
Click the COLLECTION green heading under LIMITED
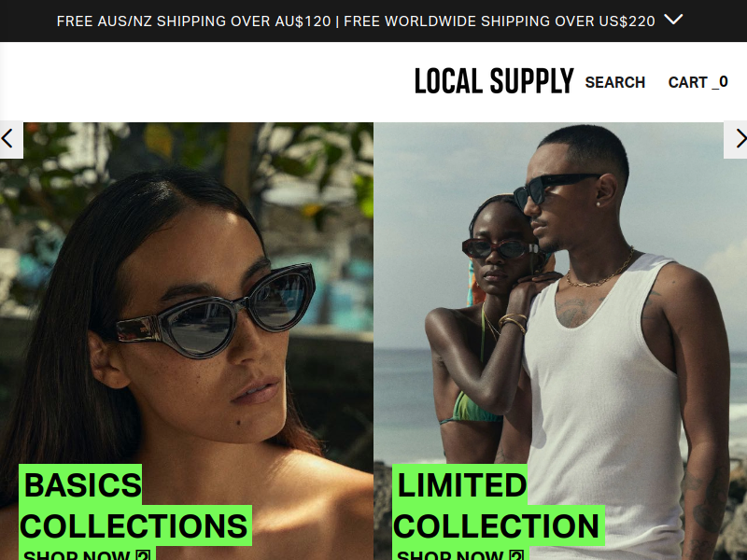pyautogui.click(x=499, y=525)
